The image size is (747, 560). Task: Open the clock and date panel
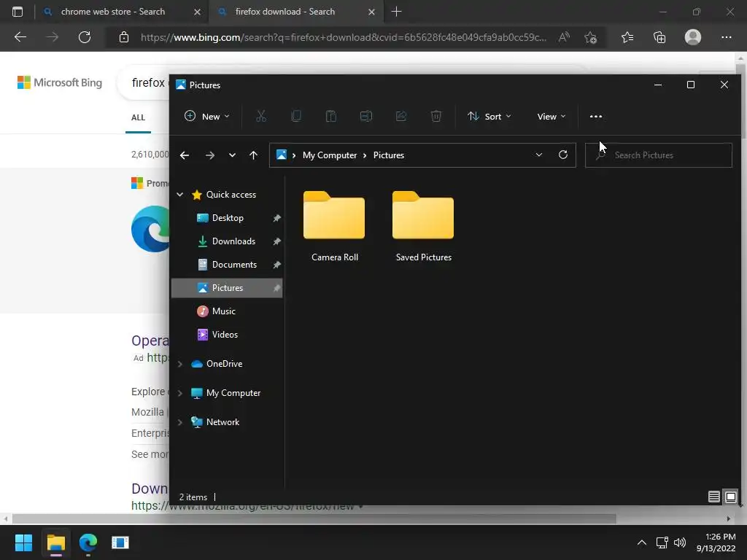pos(716,542)
